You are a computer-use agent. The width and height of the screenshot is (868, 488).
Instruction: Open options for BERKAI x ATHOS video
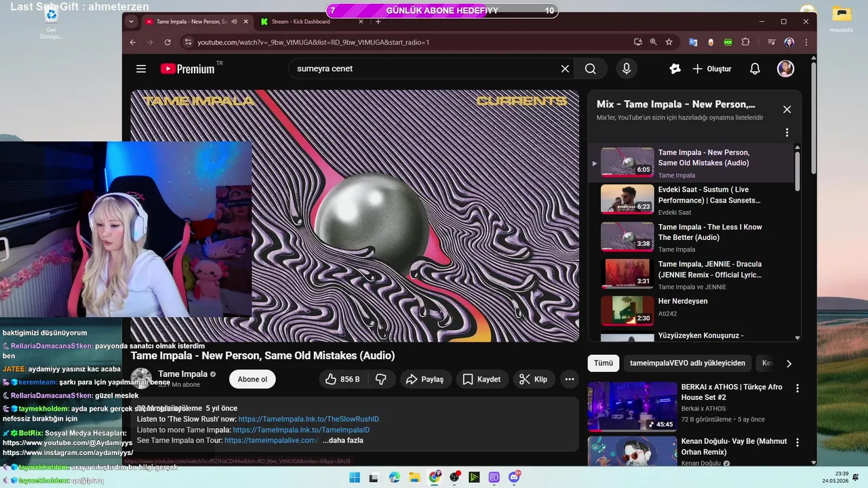point(797,388)
